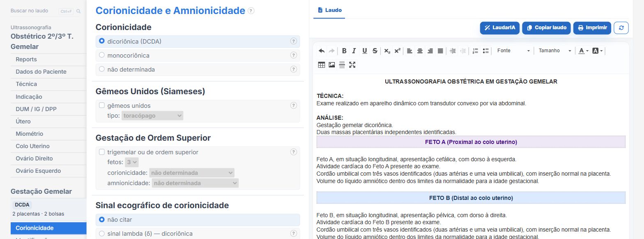644x239 pixels.
Task: Open Ovário Direito section
Action: coord(48,158)
